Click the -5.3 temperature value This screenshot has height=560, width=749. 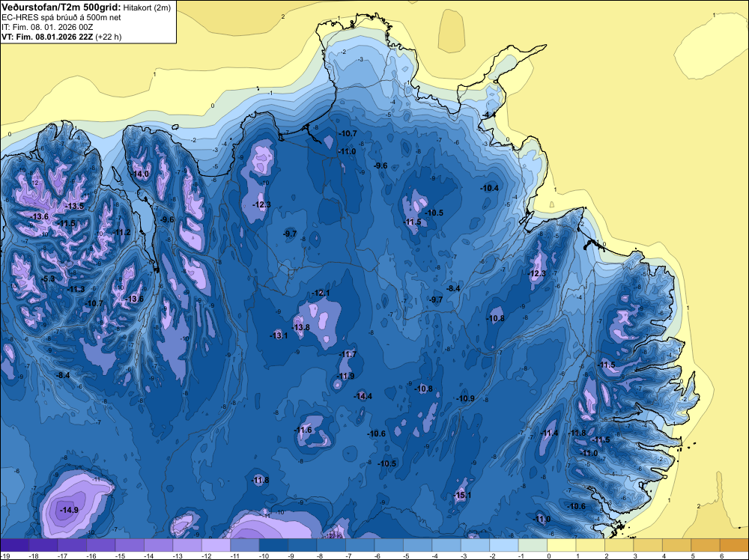coord(49,279)
